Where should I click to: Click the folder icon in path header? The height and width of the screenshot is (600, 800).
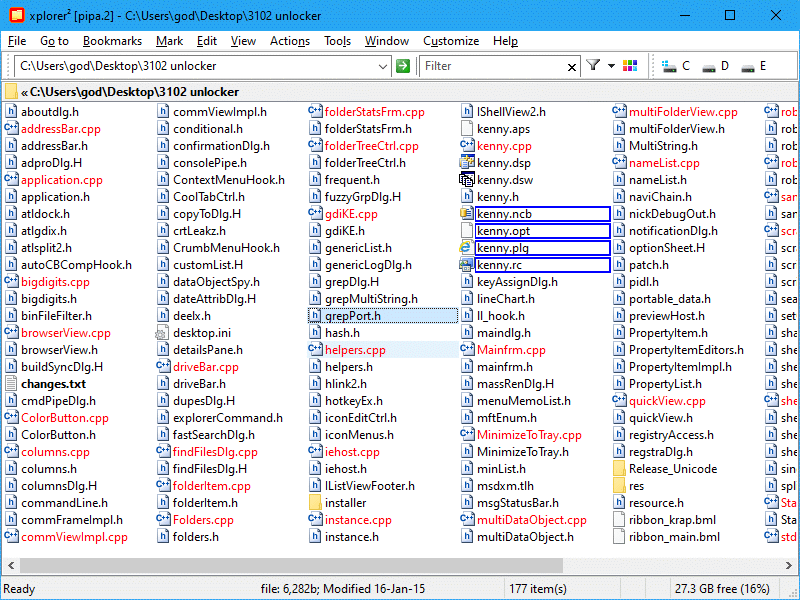click(x=11, y=92)
